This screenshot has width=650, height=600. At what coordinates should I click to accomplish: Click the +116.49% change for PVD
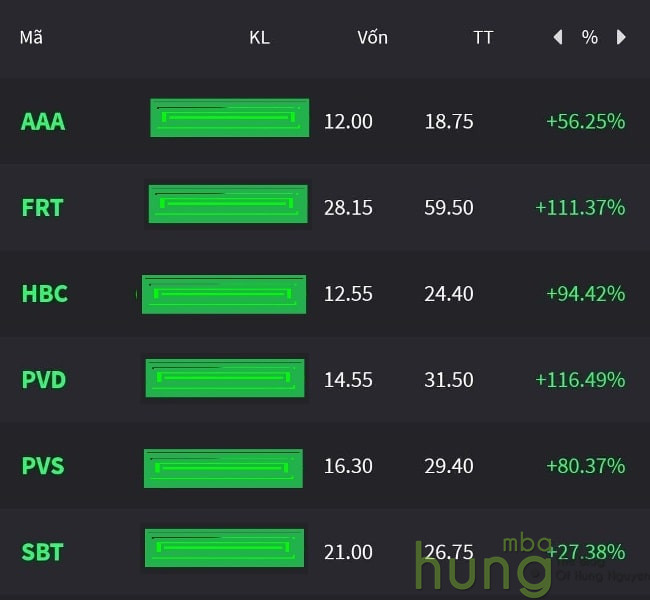(580, 380)
